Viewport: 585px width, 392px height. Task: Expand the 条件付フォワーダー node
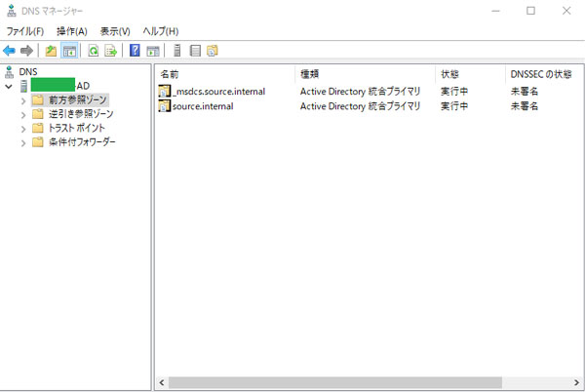[23, 143]
